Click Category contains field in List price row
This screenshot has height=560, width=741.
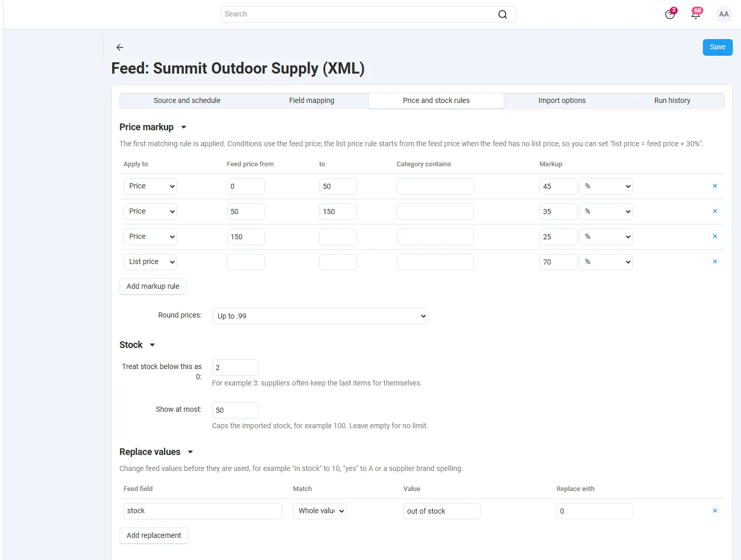click(x=435, y=262)
